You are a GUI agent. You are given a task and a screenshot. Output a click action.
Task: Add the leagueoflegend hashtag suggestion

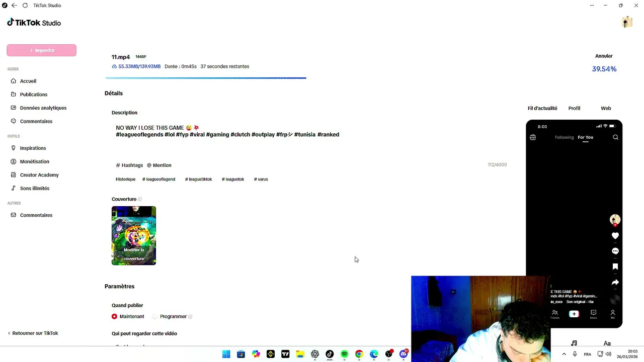158,179
